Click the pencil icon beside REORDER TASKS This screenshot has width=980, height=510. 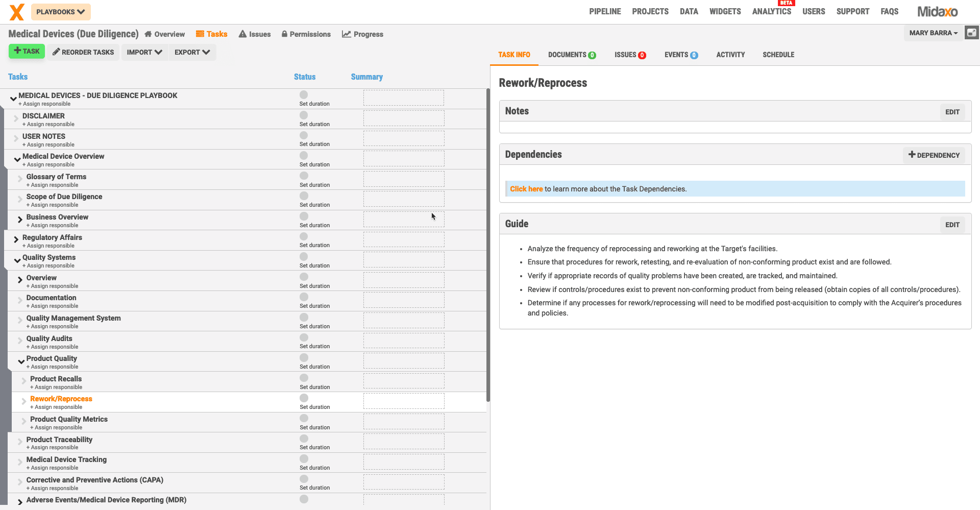(56, 52)
